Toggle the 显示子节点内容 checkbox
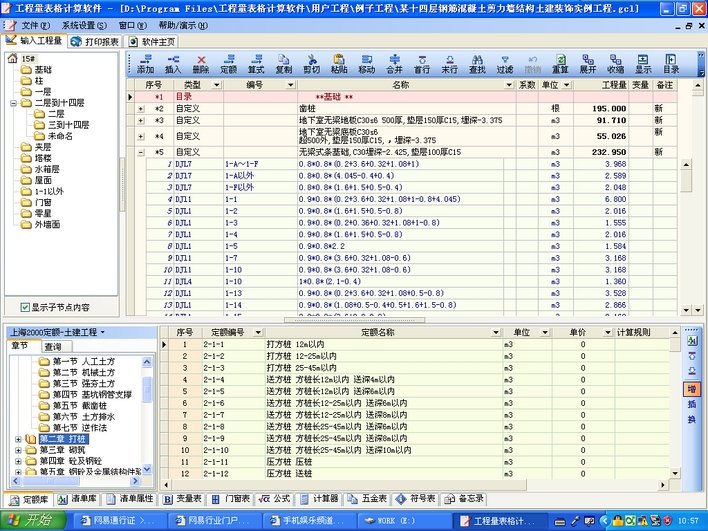This screenshot has width=708, height=531. click(x=25, y=307)
